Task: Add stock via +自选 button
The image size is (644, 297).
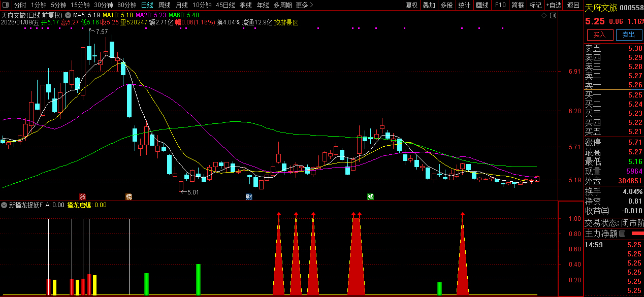Action: [554, 5]
